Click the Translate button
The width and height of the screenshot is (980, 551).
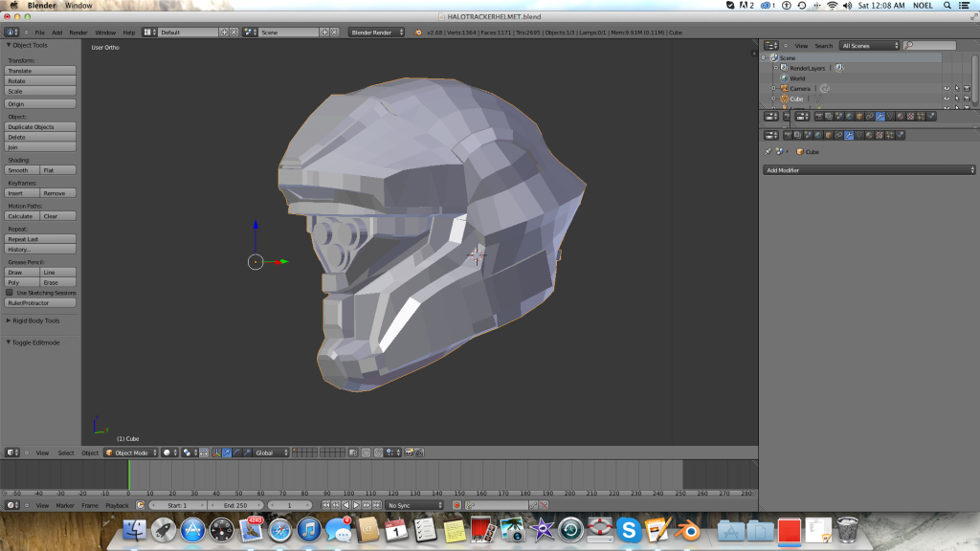coord(40,71)
